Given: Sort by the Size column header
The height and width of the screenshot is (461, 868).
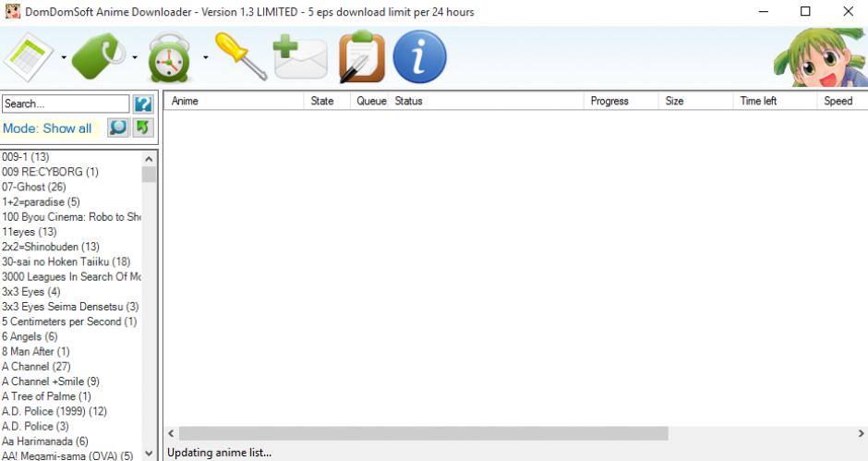Looking at the screenshot, I should [696, 101].
